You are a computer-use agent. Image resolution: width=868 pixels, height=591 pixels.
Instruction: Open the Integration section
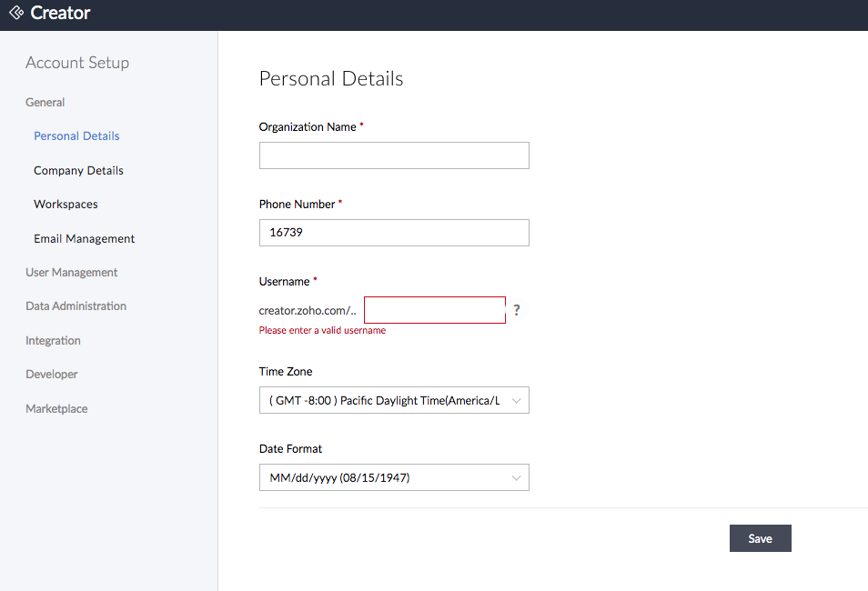pos(53,341)
